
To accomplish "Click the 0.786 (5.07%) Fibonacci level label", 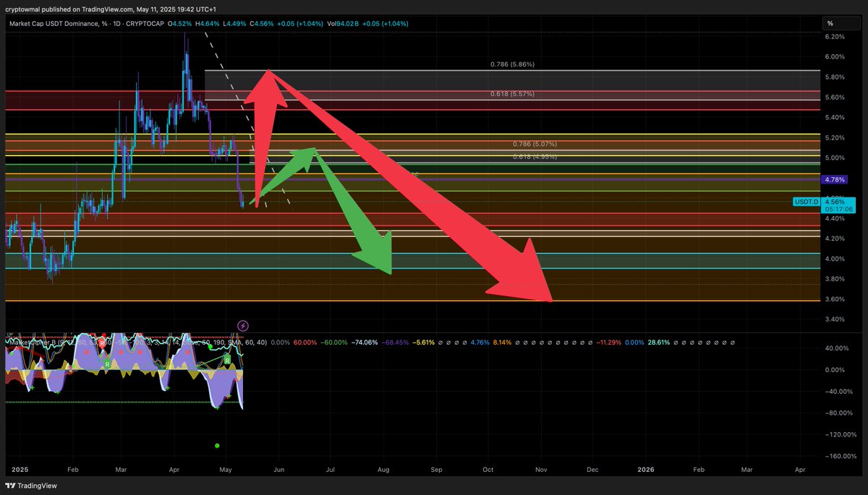I will pyautogui.click(x=534, y=144).
